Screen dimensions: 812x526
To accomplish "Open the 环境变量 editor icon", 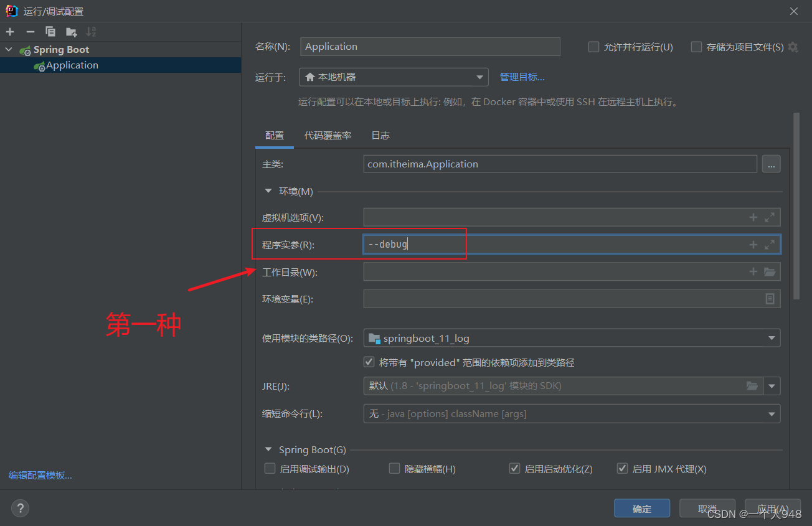I will [x=770, y=299].
